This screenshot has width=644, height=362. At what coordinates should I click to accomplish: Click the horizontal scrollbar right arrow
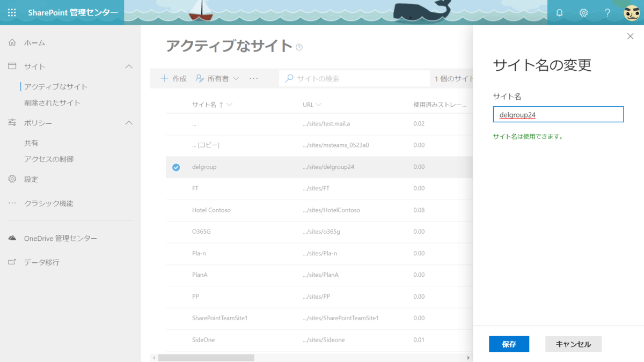coord(468,358)
